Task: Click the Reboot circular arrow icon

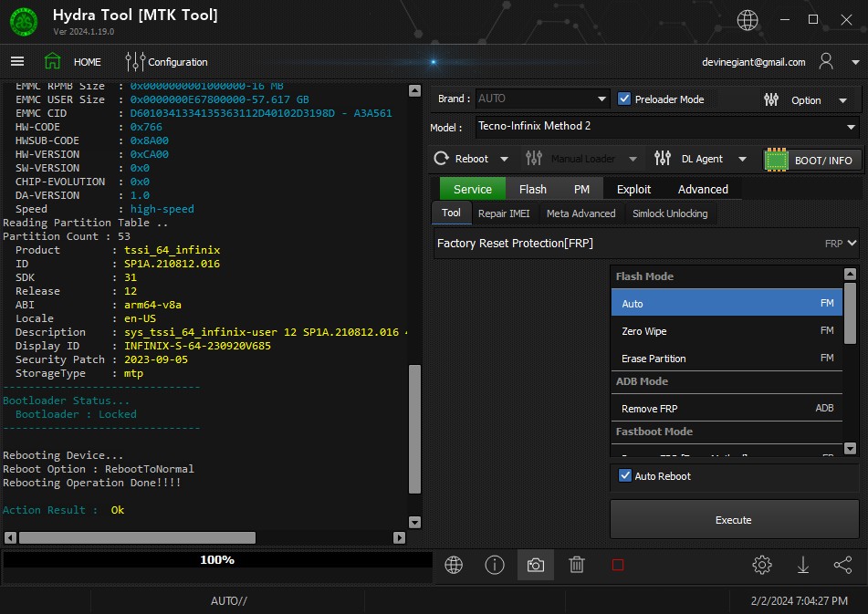Action: pyautogui.click(x=441, y=159)
